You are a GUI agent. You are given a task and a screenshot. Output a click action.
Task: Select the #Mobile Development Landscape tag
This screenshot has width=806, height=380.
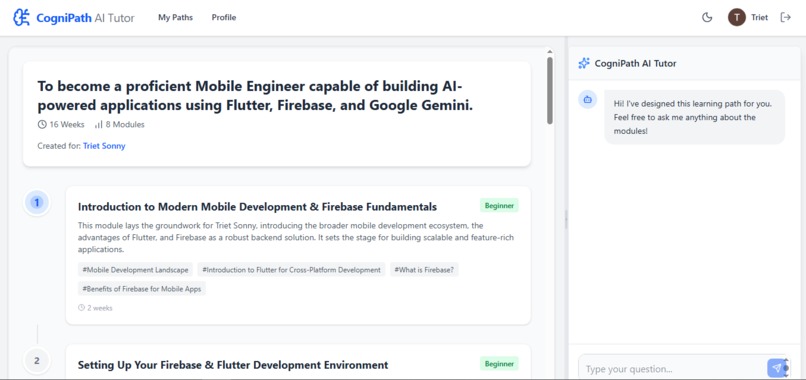click(x=135, y=269)
